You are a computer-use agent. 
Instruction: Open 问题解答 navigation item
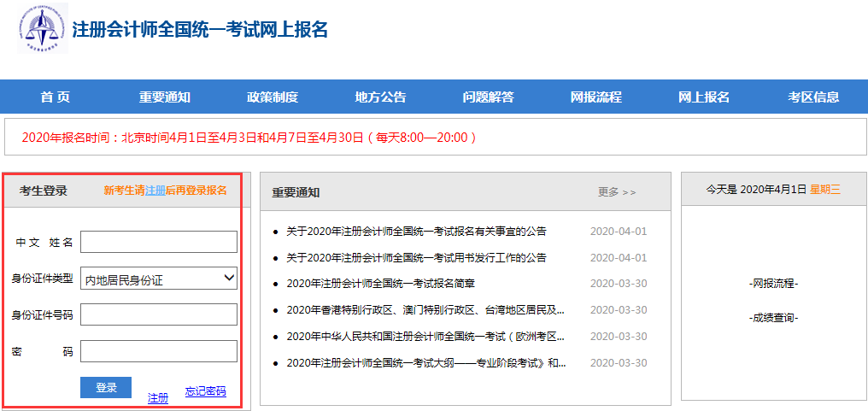pyautogui.click(x=488, y=97)
